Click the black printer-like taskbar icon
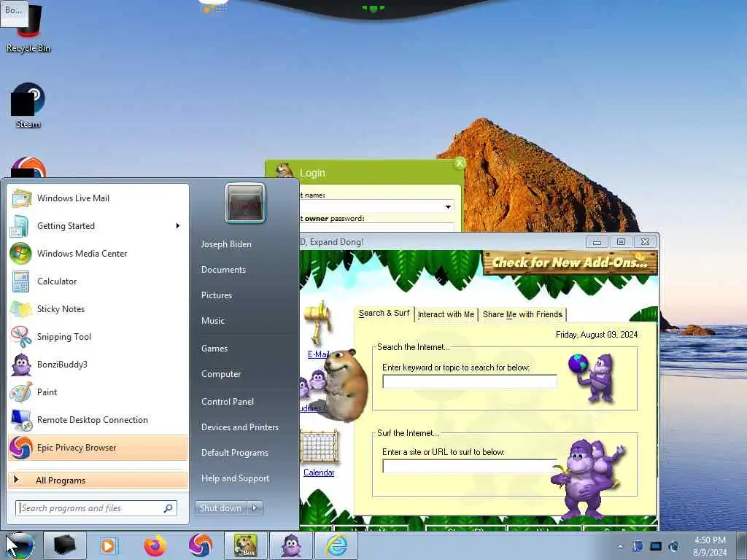This screenshot has width=747, height=560. (x=64, y=545)
